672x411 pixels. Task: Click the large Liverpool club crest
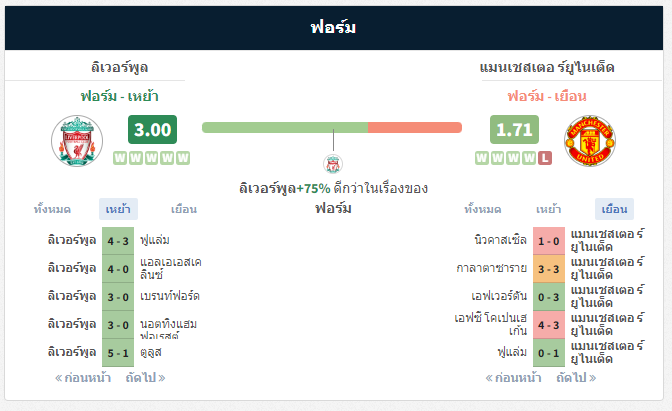click(x=77, y=141)
